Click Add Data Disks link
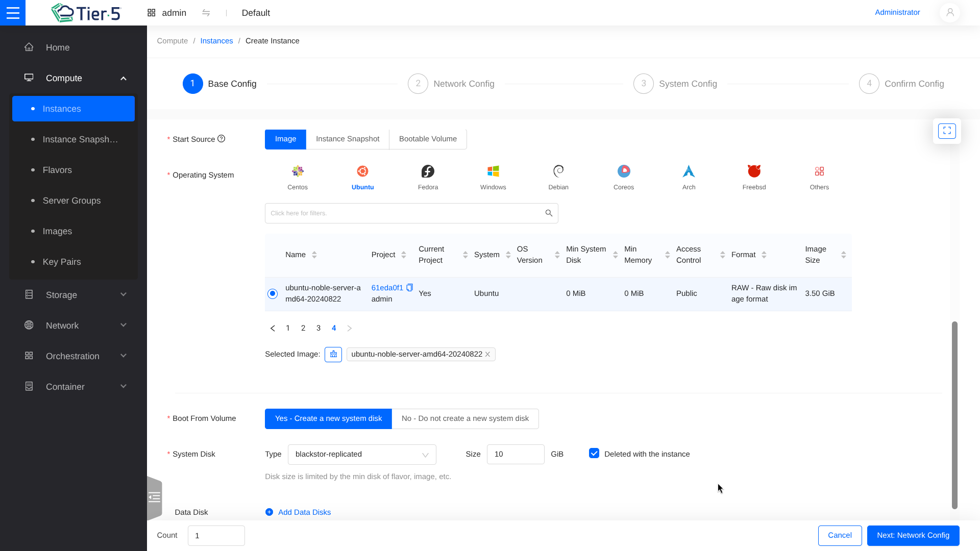Screen dimensions: 980x551 pyautogui.click(x=304, y=512)
